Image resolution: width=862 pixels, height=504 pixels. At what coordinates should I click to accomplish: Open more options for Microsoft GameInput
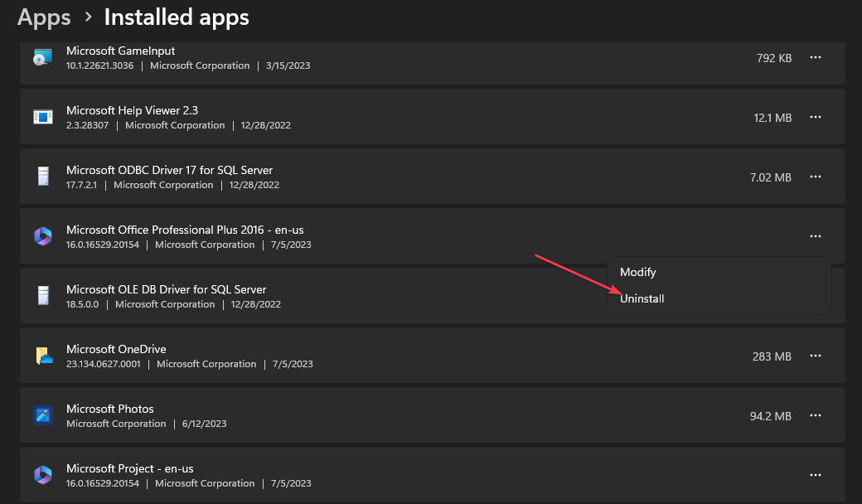click(x=816, y=57)
